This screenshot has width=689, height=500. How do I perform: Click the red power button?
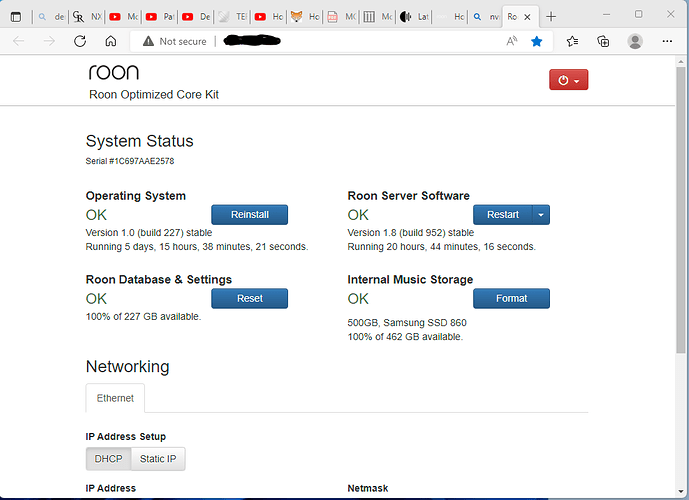[568, 80]
